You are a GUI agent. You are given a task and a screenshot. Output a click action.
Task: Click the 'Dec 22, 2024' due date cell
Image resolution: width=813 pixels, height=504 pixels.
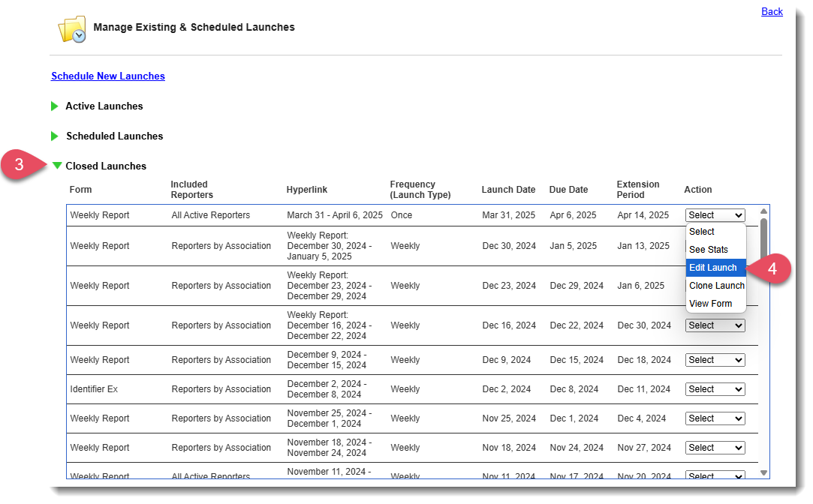pos(577,325)
